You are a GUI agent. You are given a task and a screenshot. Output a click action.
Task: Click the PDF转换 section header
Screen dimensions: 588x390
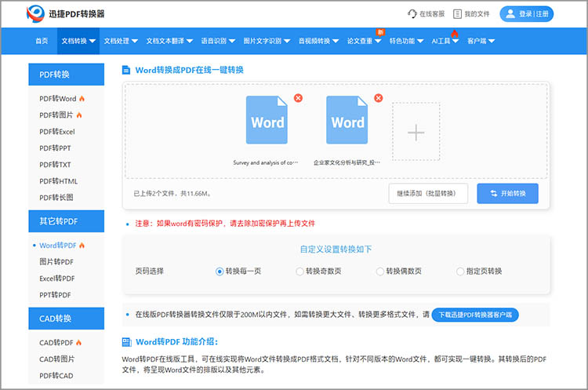coord(67,75)
